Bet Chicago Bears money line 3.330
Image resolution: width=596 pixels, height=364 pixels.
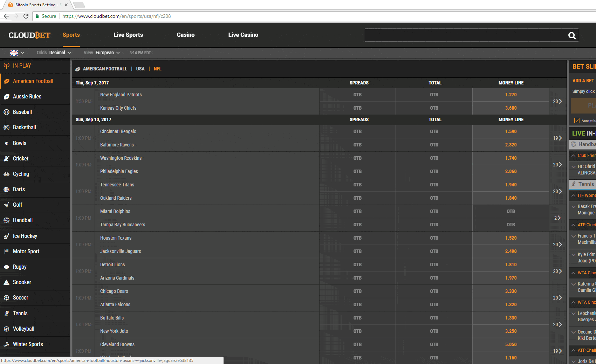coord(511,291)
